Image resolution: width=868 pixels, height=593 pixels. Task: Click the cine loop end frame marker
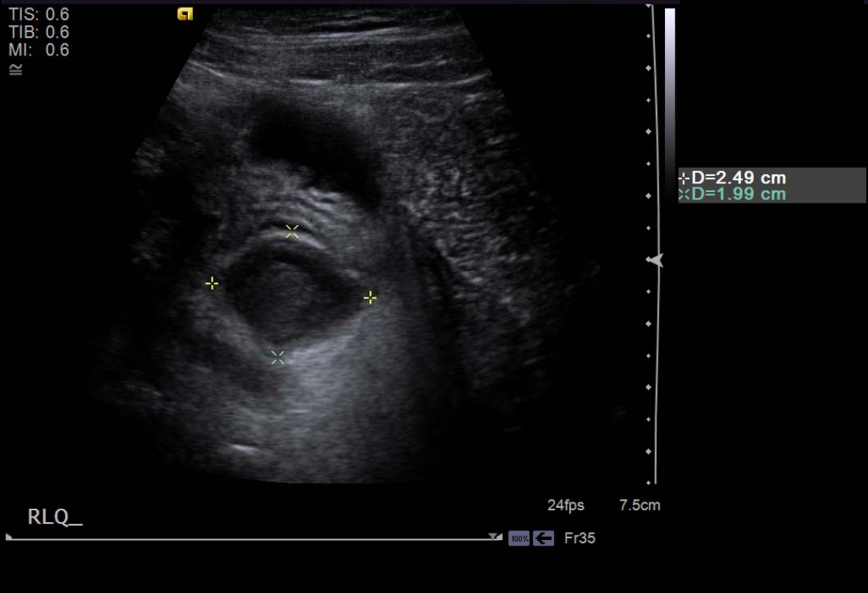(x=495, y=537)
